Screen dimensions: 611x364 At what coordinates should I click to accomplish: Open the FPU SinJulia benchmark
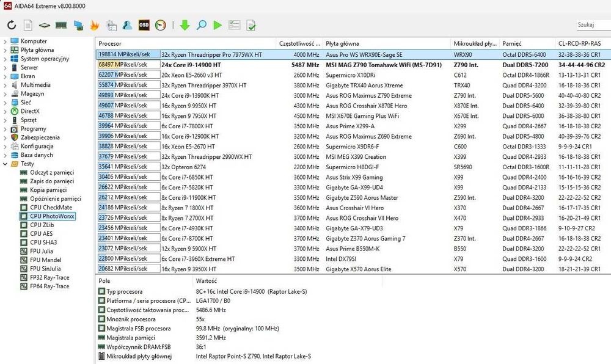tap(45, 269)
